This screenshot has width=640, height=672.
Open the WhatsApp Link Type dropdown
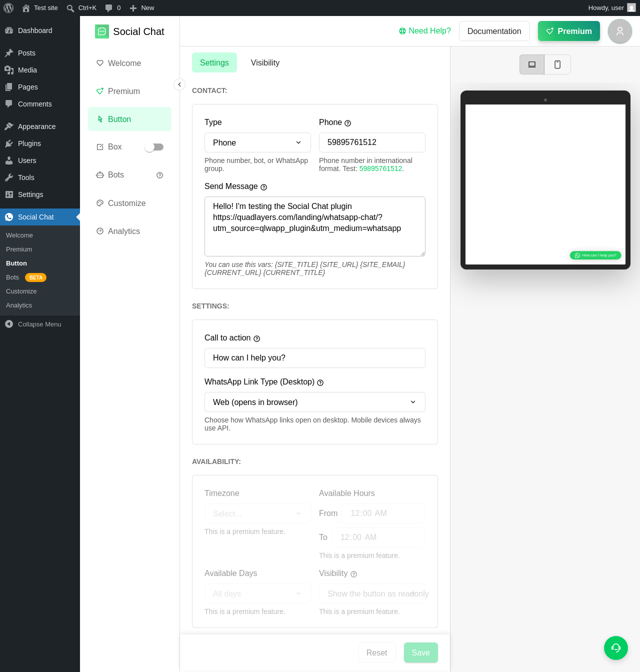pos(315,402)
